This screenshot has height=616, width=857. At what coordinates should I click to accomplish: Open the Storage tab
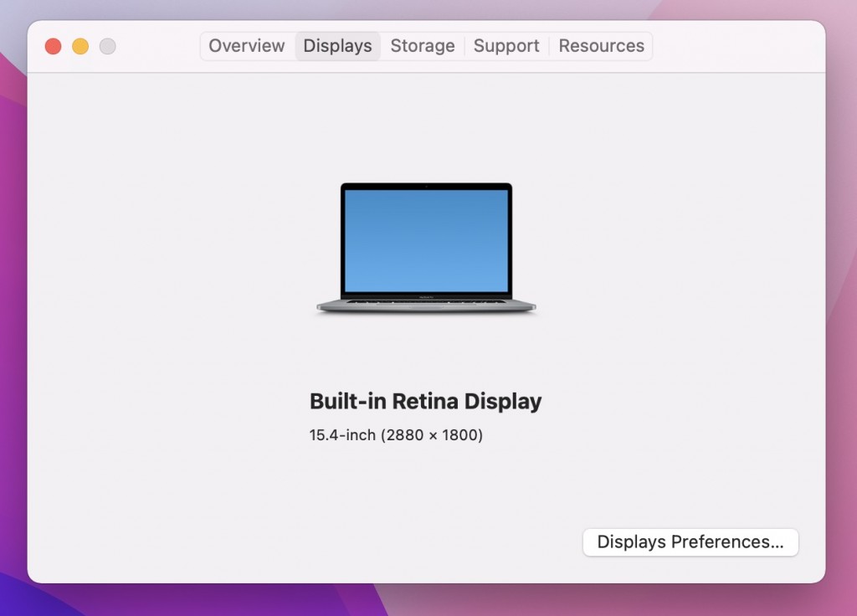(x=423, y=46)
